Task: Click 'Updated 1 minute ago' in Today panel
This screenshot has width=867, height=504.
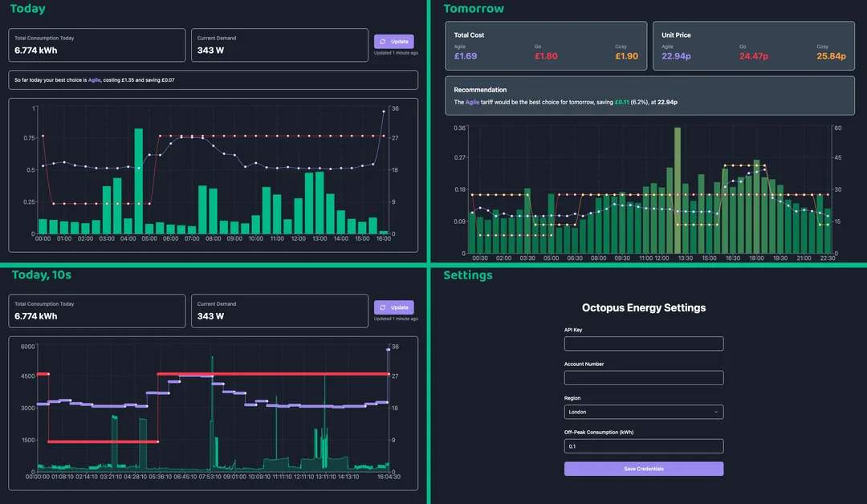Action: tap(396, 53)
